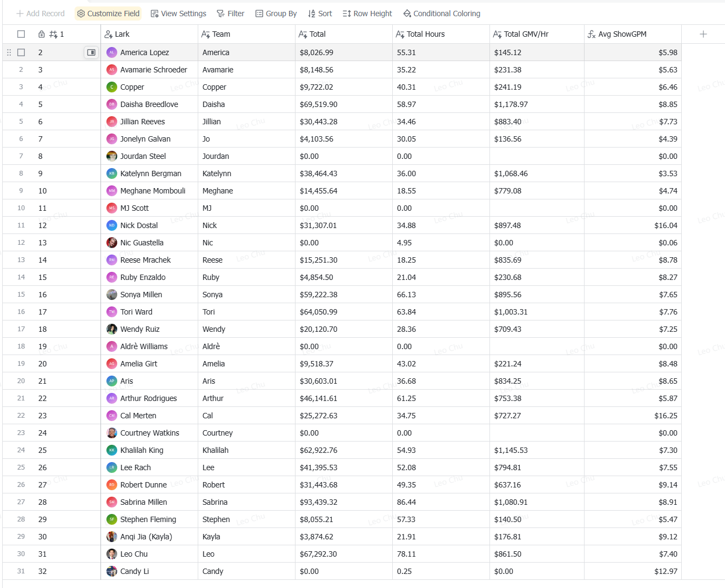Open the Sort options

tap(320, 14)
